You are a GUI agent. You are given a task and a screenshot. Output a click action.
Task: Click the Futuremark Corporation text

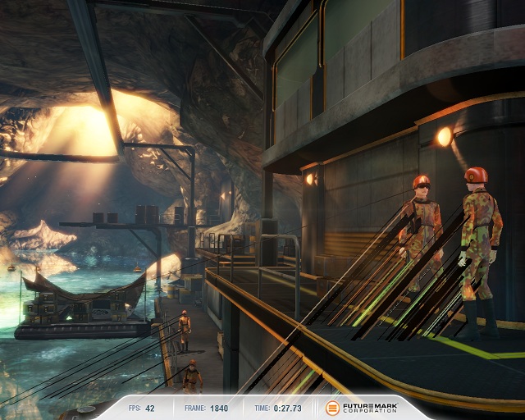pos(370,408)
